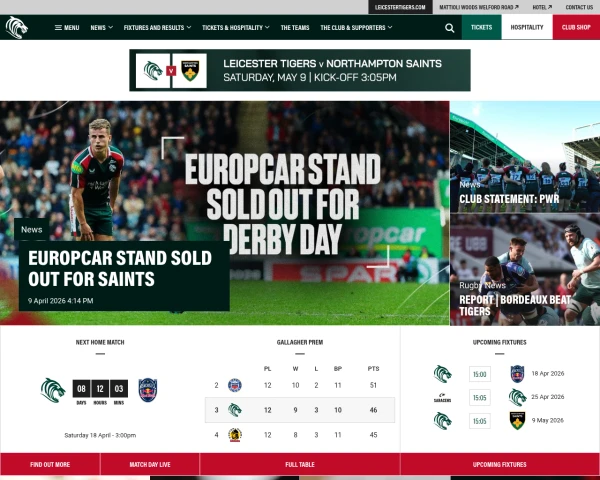Click the Contact Us link
600x480 pixels.
click(x=579, y=7)
